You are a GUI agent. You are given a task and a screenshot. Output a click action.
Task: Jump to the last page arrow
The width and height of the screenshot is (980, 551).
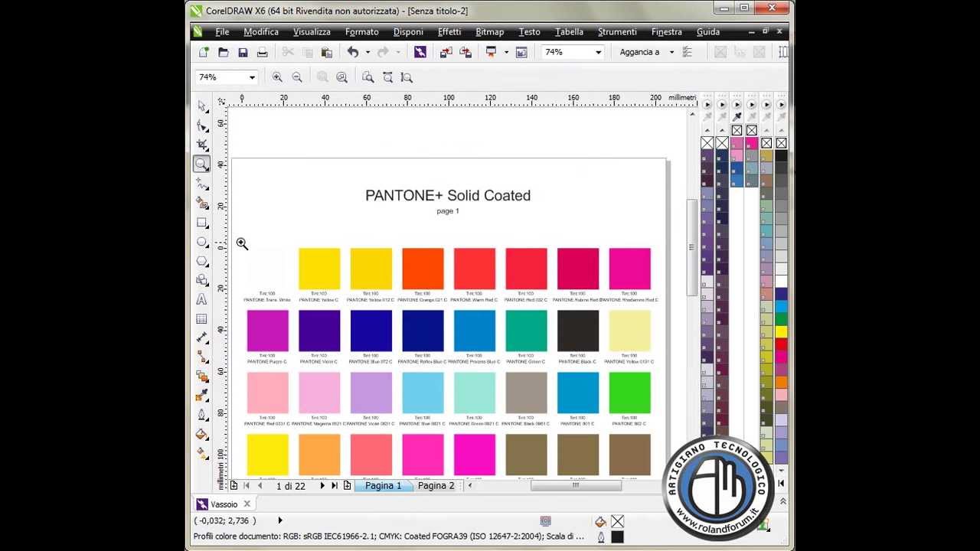point(335,486)
